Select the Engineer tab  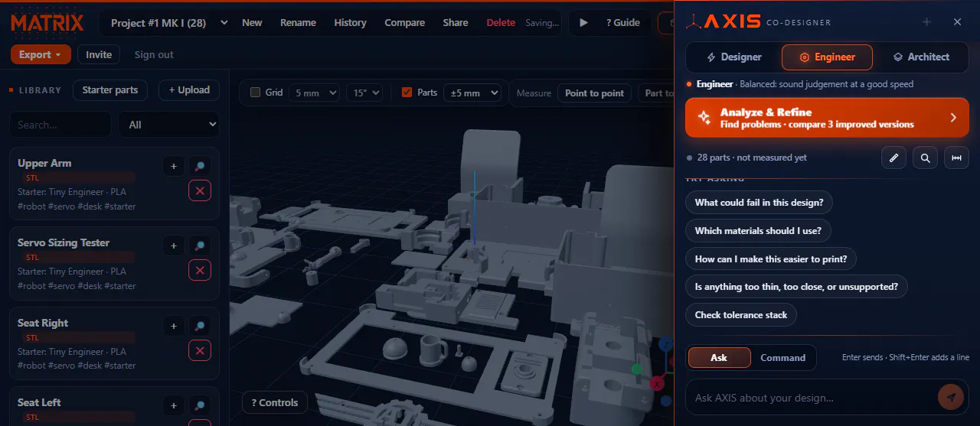[827, 57]
